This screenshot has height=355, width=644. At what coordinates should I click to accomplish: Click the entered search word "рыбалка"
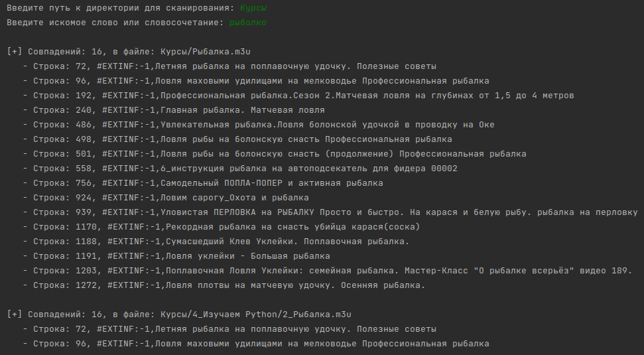pos(247,22)
